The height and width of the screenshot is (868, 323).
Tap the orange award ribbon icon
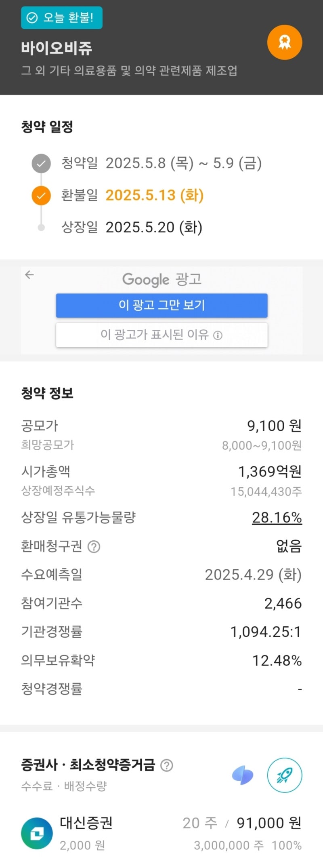tap(285, 42)
